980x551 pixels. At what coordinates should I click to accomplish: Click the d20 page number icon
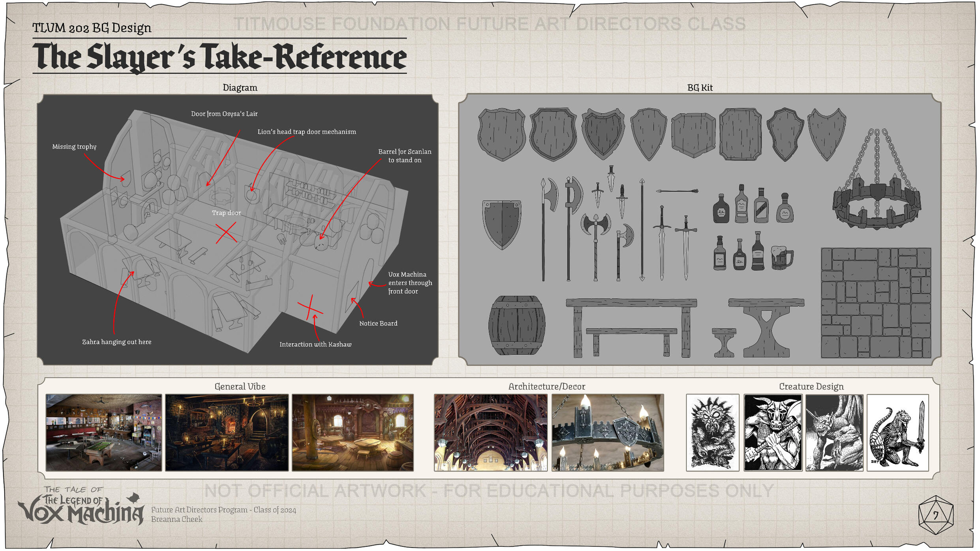pyautogui.click(x=935, y=515)
